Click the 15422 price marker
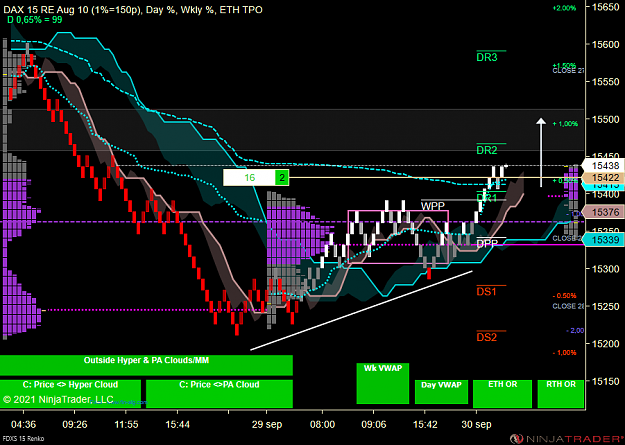 click(x=602, y=177)
